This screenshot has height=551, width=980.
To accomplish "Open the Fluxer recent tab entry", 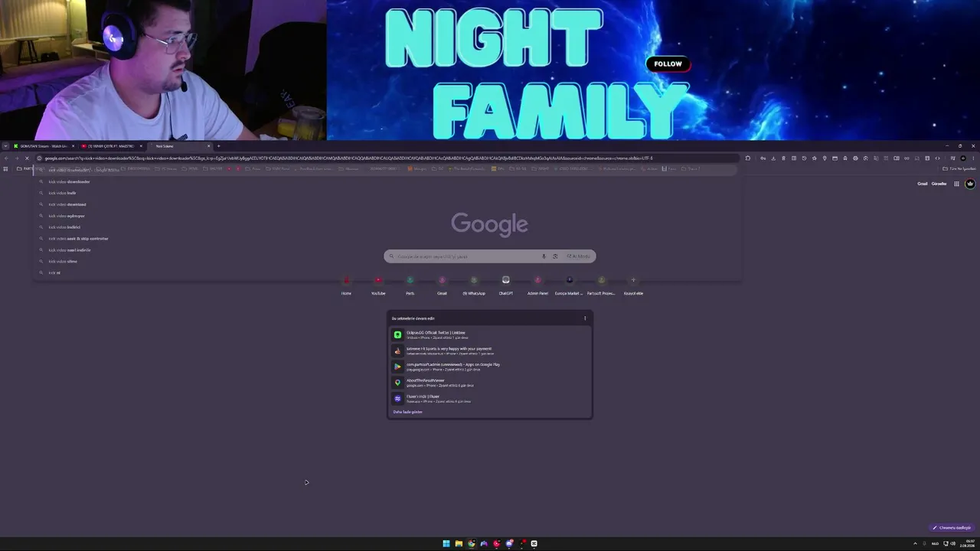I will (x=490, y=399).
